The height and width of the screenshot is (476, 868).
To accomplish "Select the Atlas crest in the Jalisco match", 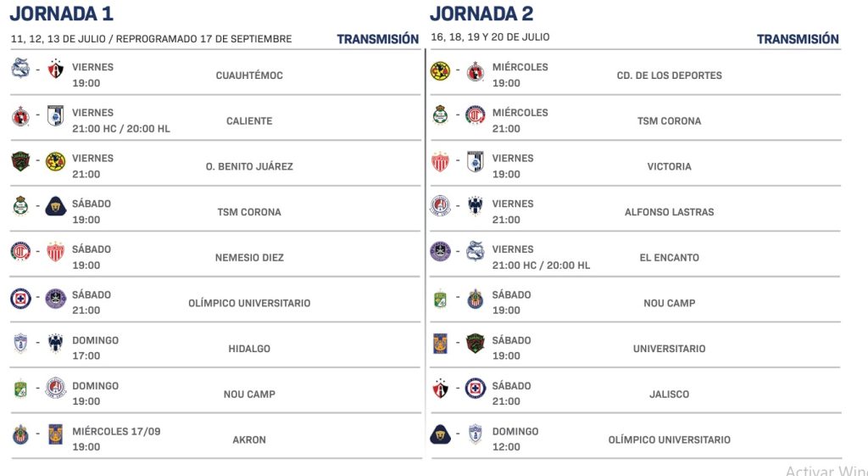I will click(x=440, y=389).
